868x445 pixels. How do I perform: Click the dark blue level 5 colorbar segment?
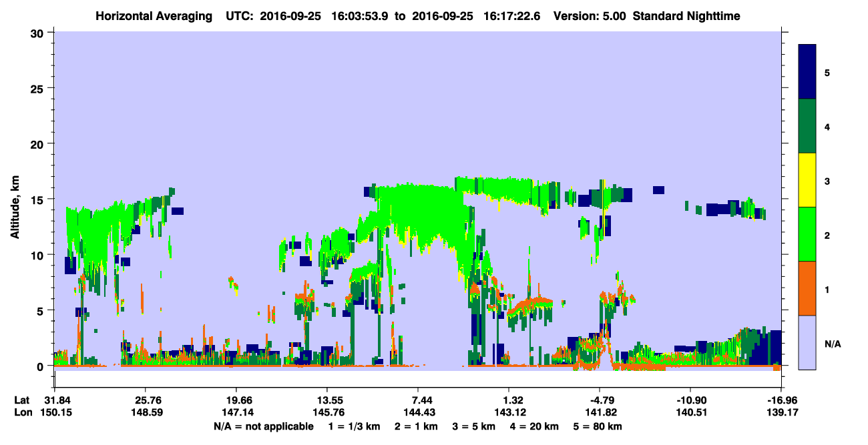(807, 72)
